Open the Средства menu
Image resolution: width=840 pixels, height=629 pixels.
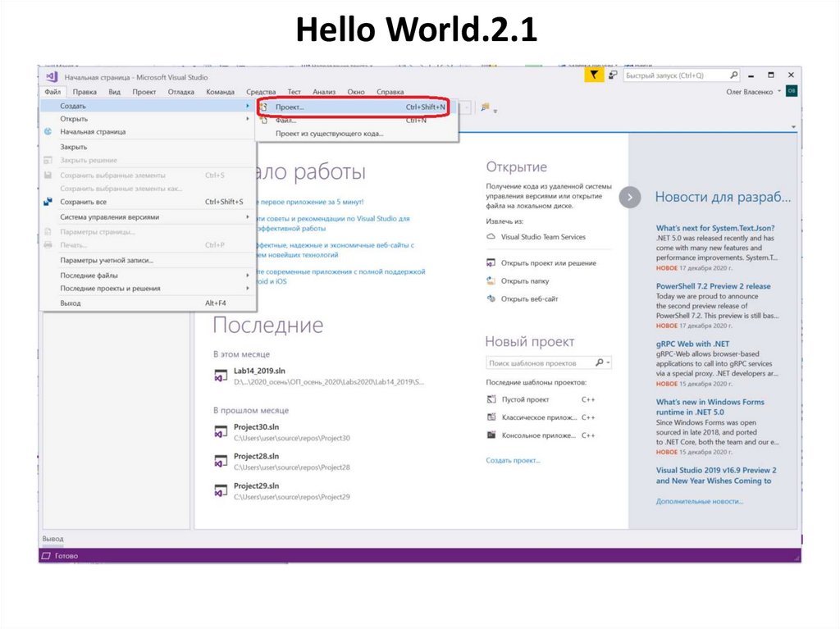(261, 92)
